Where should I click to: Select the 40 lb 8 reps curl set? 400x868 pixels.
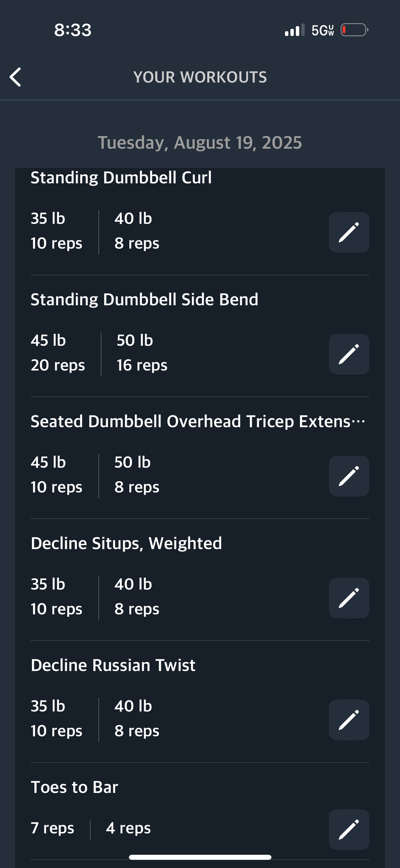point(137,231)
